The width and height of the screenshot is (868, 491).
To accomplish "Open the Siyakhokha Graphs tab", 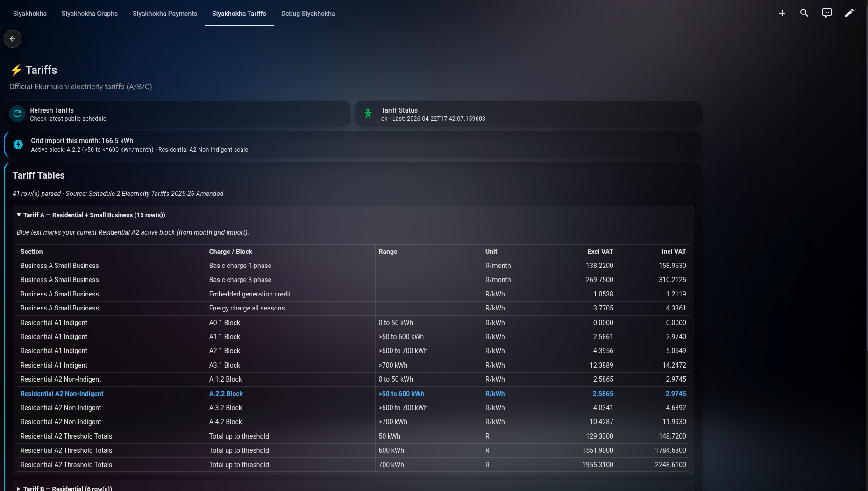I will (90, 14).
